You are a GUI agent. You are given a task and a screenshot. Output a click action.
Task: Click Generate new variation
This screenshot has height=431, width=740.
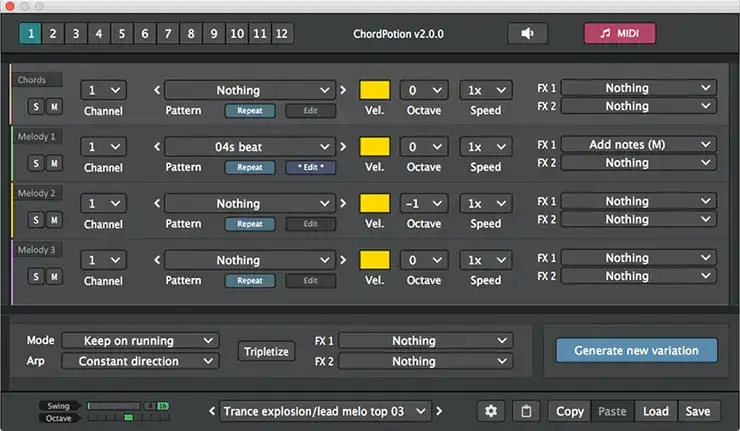[x=636, y=350]
